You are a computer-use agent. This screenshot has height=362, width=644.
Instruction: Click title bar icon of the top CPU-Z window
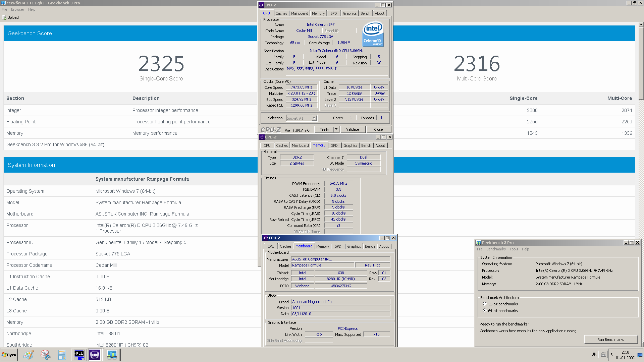(x=261, y=5)
